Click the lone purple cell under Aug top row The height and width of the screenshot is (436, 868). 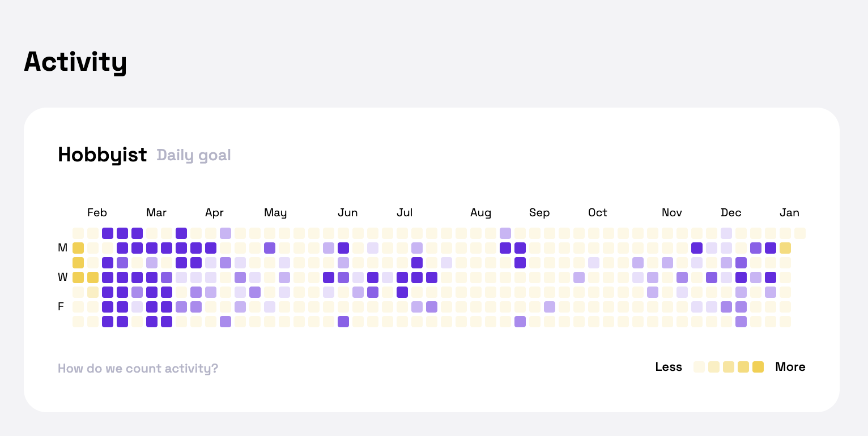(505, 233)
